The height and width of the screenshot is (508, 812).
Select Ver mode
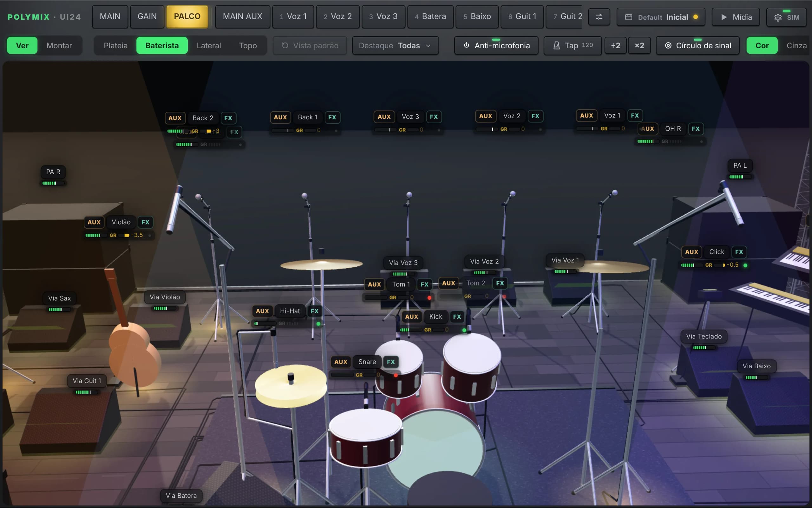[22, 45]
